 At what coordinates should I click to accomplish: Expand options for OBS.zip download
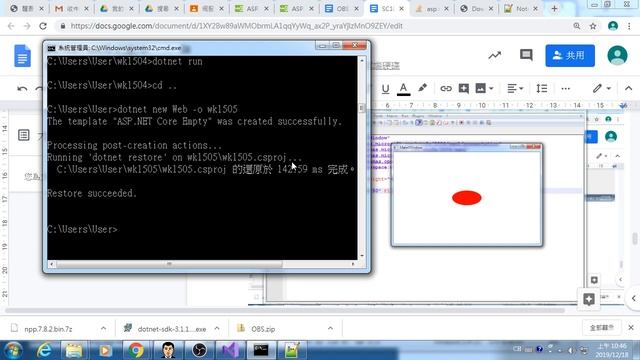click(x=330, y=328)
